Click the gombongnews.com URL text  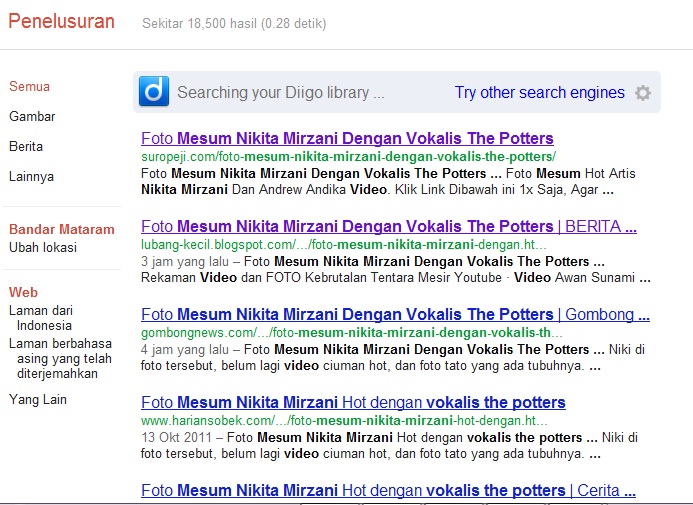point(351,332)
